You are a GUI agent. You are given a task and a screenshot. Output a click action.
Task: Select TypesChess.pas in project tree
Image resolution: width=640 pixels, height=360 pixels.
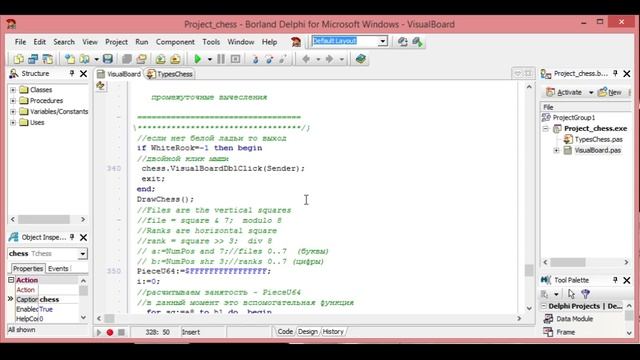(x=598, y=140)
